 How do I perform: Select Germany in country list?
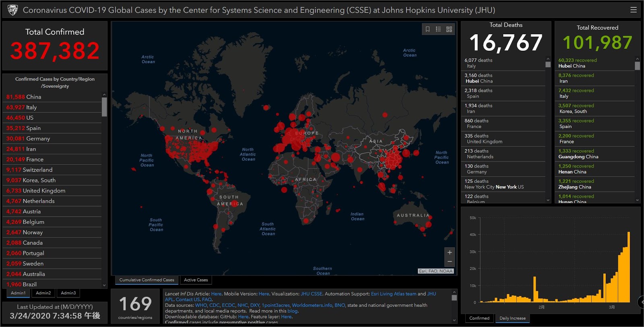pyautogui.click(x=52, y=139)
